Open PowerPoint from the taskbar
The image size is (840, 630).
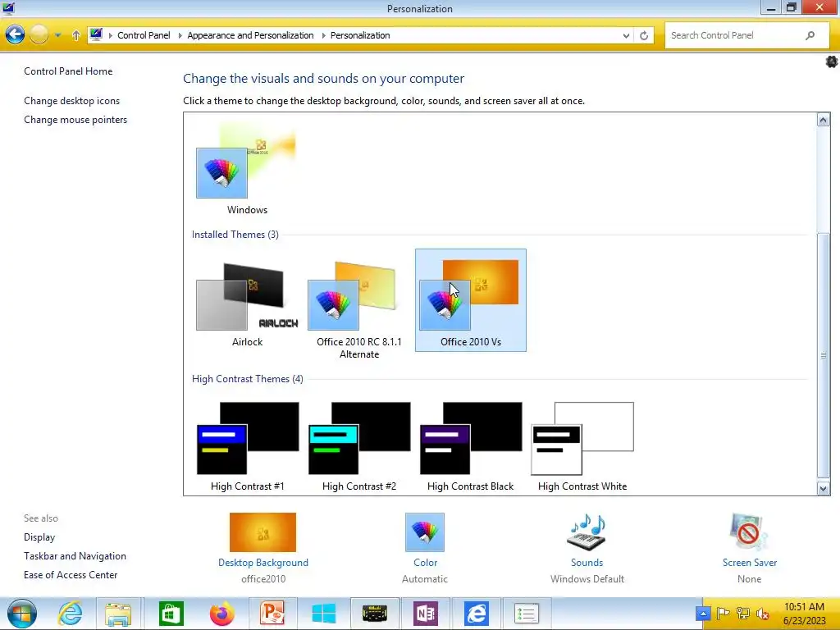pyautogui.click(x=272, y=614)
